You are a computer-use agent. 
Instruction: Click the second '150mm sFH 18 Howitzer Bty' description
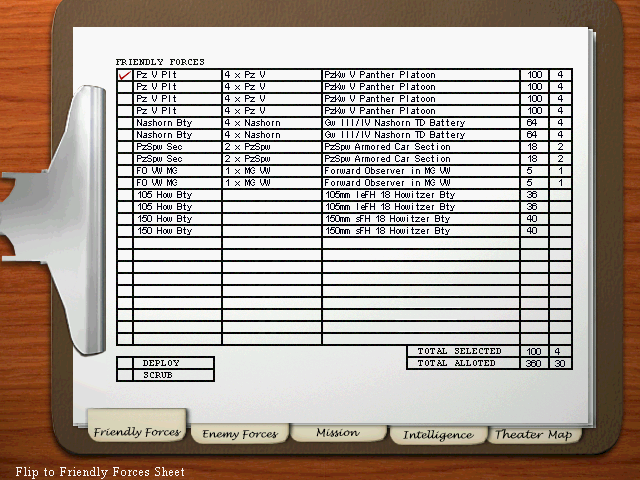click(387, 231)
